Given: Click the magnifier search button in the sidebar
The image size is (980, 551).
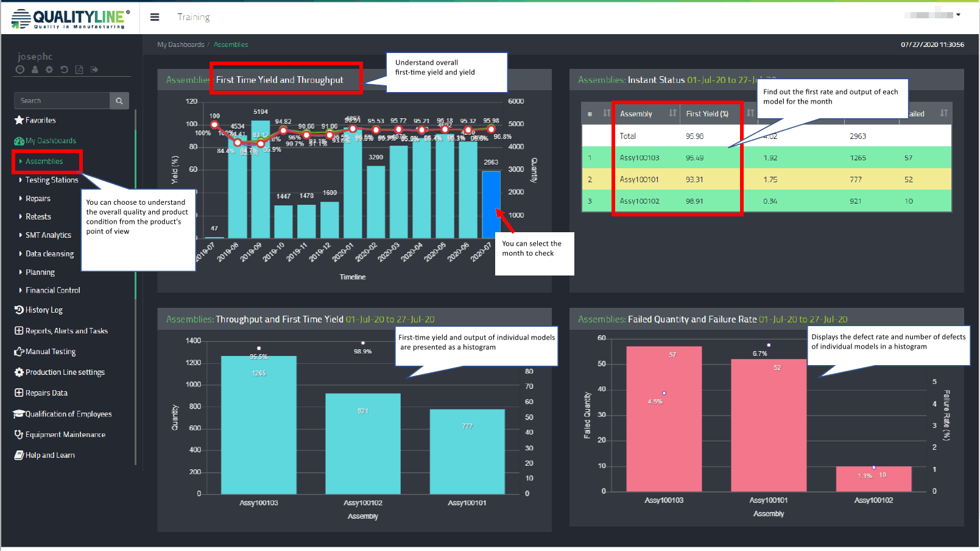Looking at the screenshot, I should click(x=119, y=101).
